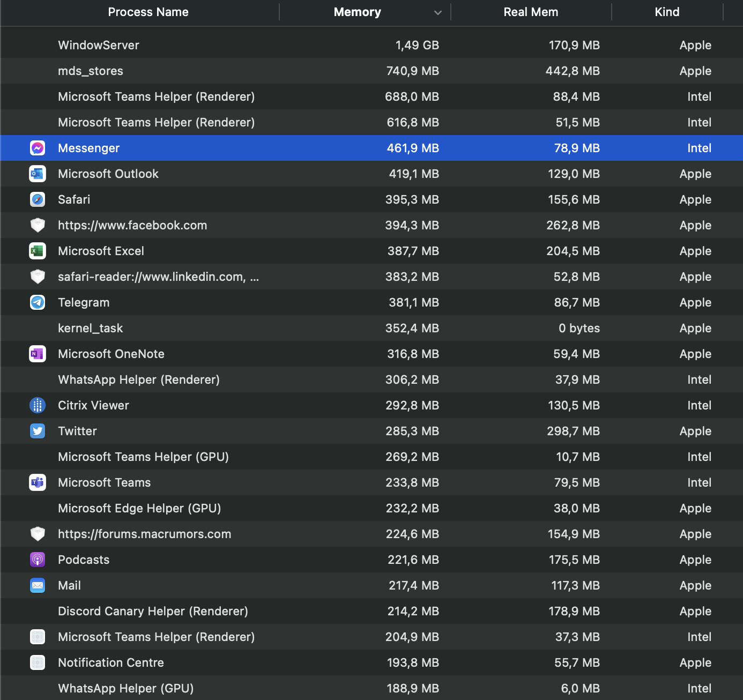Click Twitter real memory 298,7 MB
This screenshot has height=700, width=743.
click(x=573, y=431)
